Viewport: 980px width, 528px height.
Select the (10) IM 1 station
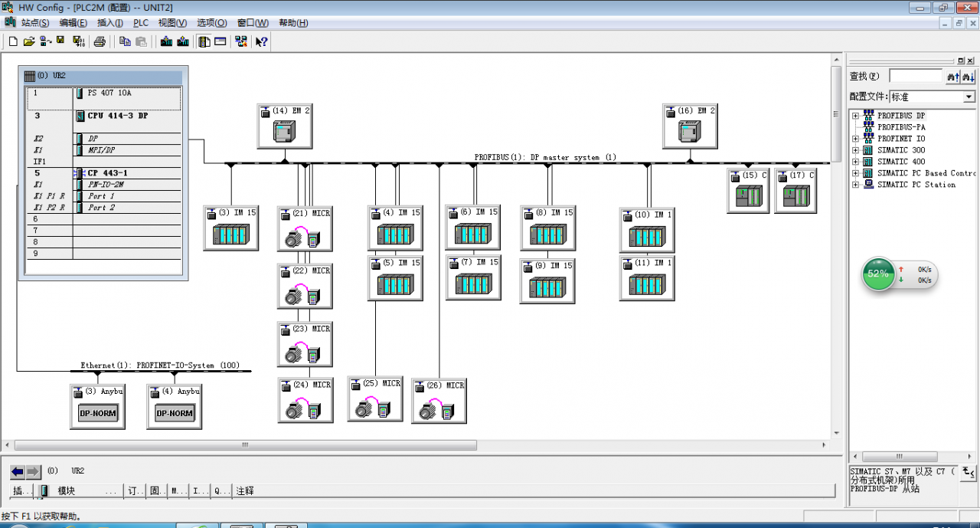pos(647,230)
